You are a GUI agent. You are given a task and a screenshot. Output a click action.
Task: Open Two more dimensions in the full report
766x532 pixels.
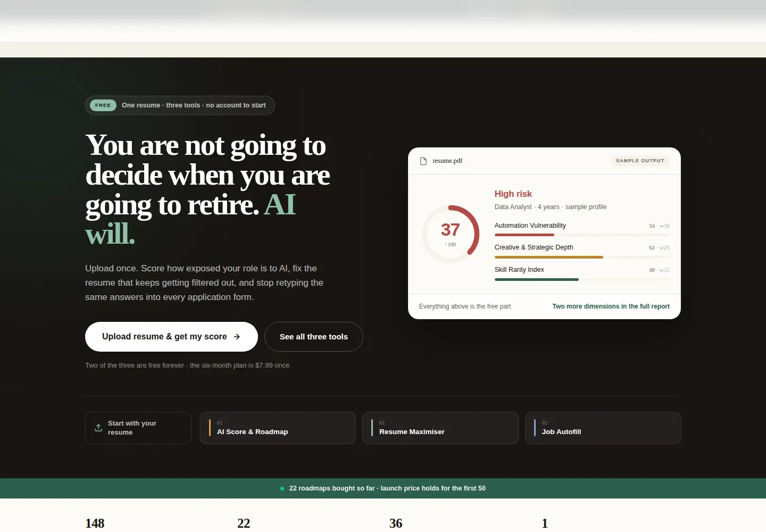pos(611,306)
